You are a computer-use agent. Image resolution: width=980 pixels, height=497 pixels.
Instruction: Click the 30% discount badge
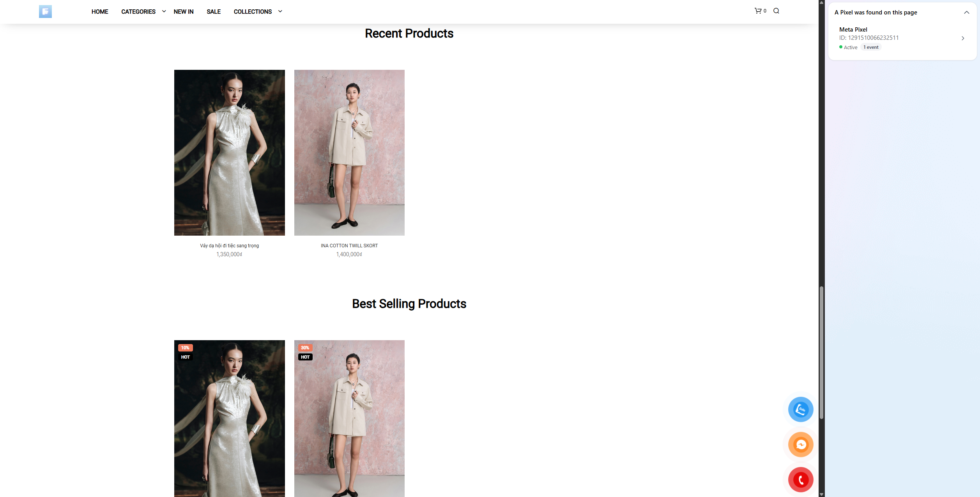(305, 348)
